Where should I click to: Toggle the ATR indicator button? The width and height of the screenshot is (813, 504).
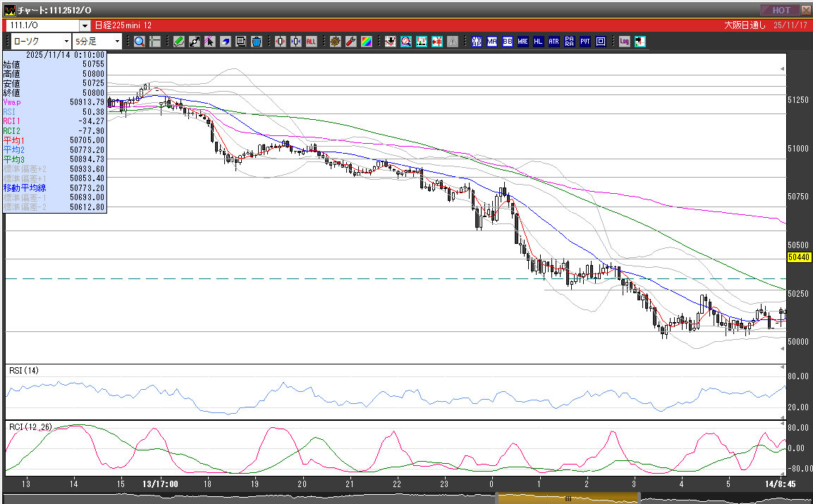(554, 42)
